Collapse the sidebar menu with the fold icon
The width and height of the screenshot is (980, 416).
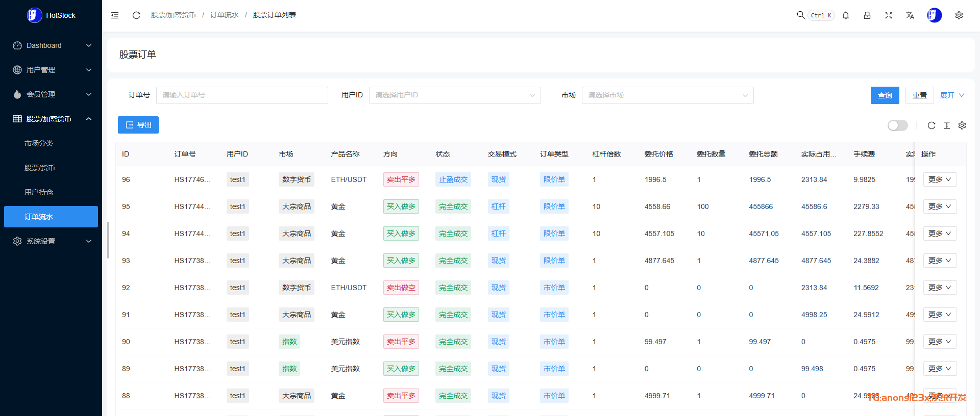(x=115, y=15)
